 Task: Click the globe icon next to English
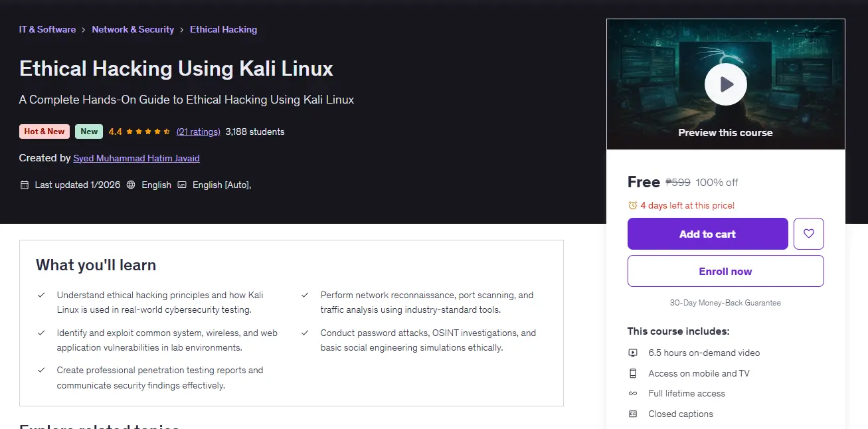(x=131, y=185)
